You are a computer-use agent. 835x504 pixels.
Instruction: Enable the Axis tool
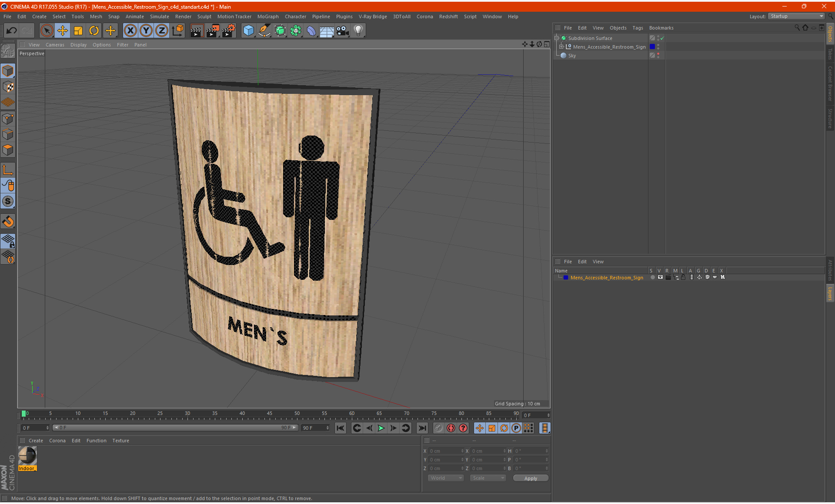[8, 170]
